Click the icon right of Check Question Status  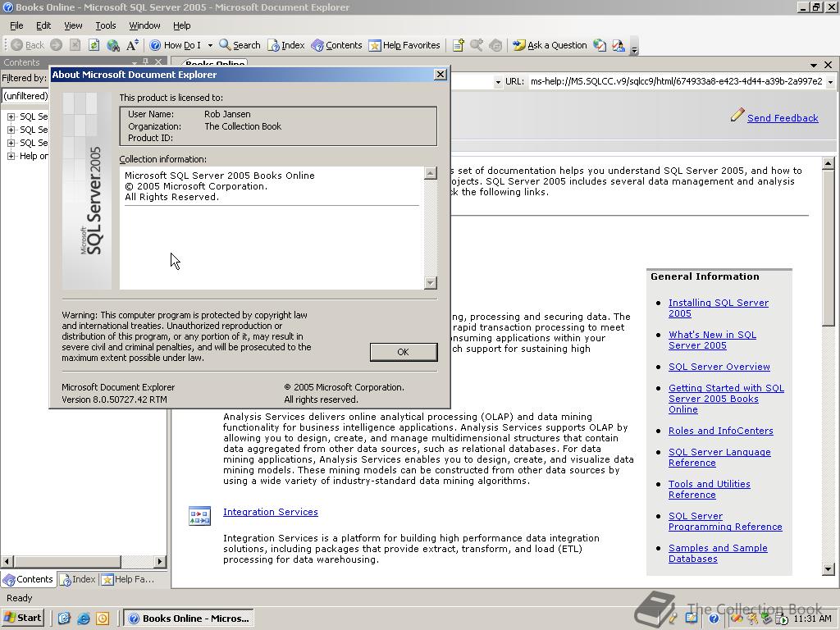619,45
